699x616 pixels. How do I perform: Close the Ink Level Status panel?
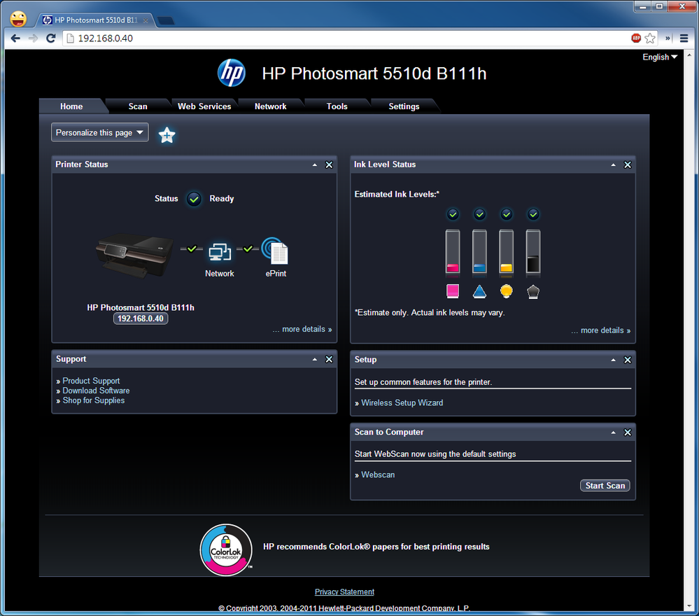628,165
